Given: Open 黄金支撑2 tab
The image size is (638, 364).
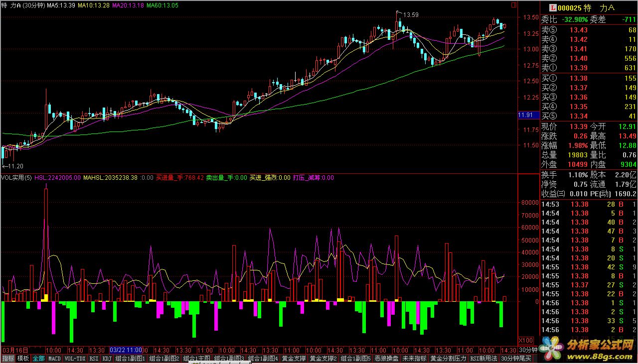Looking at the screenshot, I should [x=323, y=358].
